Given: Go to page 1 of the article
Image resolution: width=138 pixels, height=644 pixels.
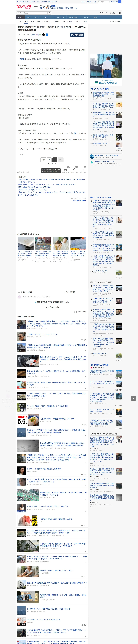Looking at the screenshot, I should 49,159.
